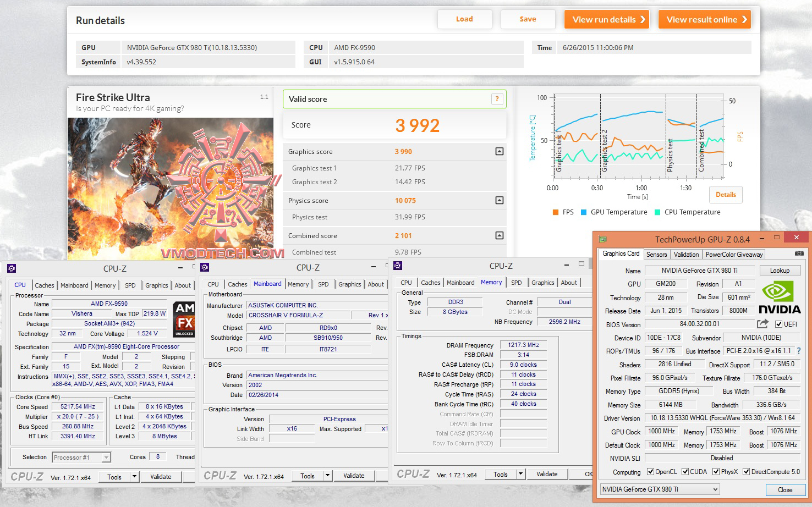812x507 pixels.
Task: Switch to Sensors tab in GPU-Z
Action: click(x=656, y=254)
